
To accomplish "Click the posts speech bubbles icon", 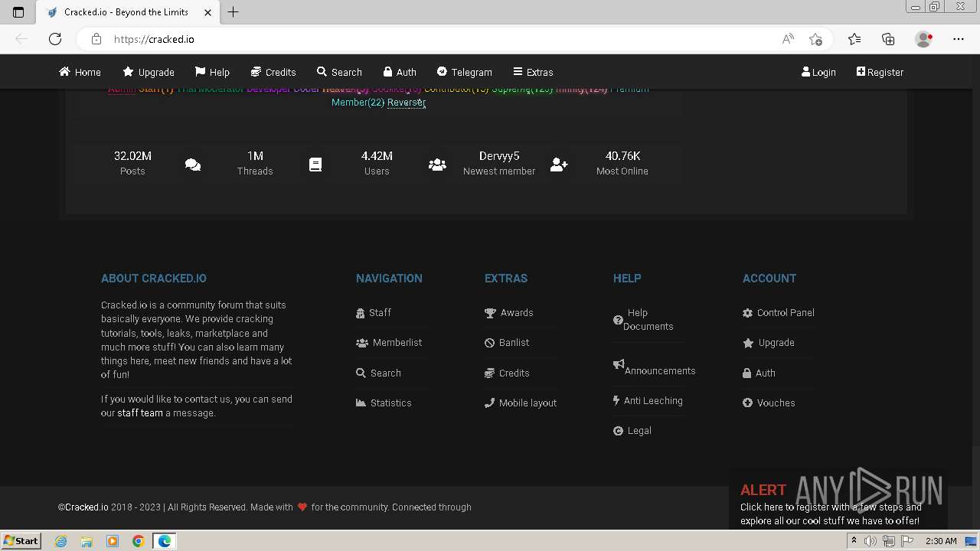I will point(193,165).
